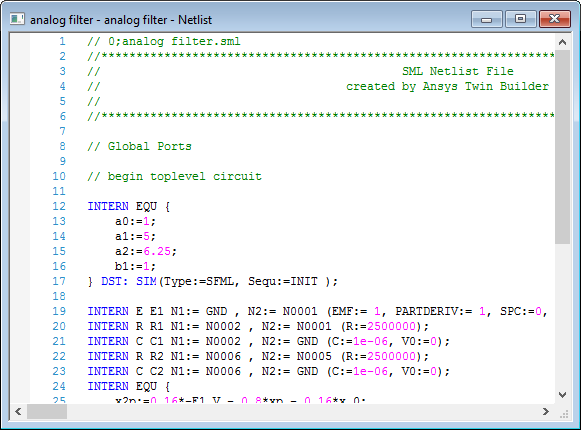Click line number 1 in gutter
This screenshot has height=430, width=581.
[62, 41]
